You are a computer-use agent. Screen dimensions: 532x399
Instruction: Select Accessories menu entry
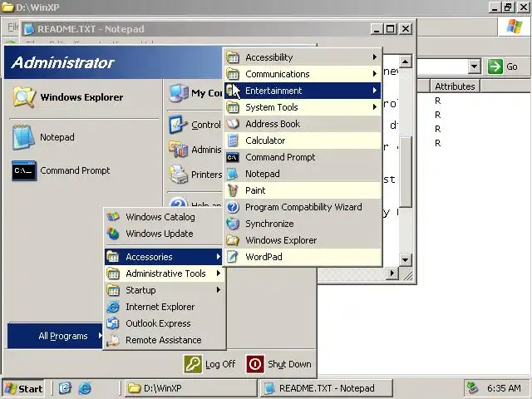click(163, 257)
